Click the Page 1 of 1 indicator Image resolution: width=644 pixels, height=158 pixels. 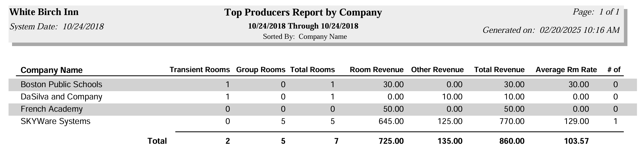pyautogui.click(x=596, y=12)
